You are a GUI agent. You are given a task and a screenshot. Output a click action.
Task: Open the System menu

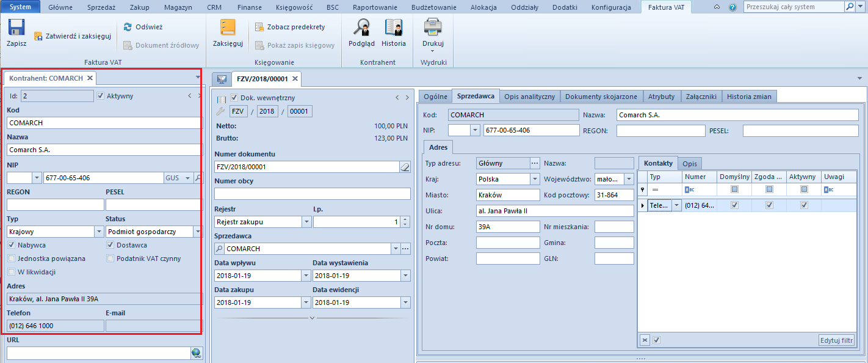point(20,7)
